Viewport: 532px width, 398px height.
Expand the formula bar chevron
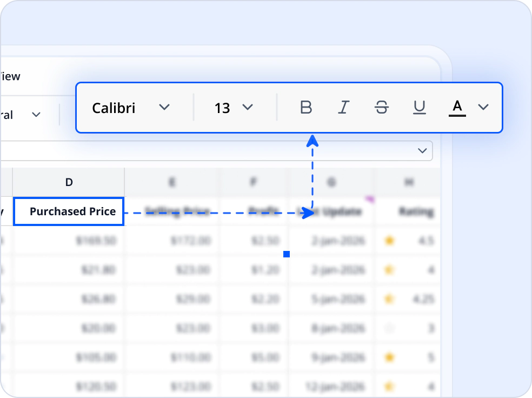click(x=422, y=150)
